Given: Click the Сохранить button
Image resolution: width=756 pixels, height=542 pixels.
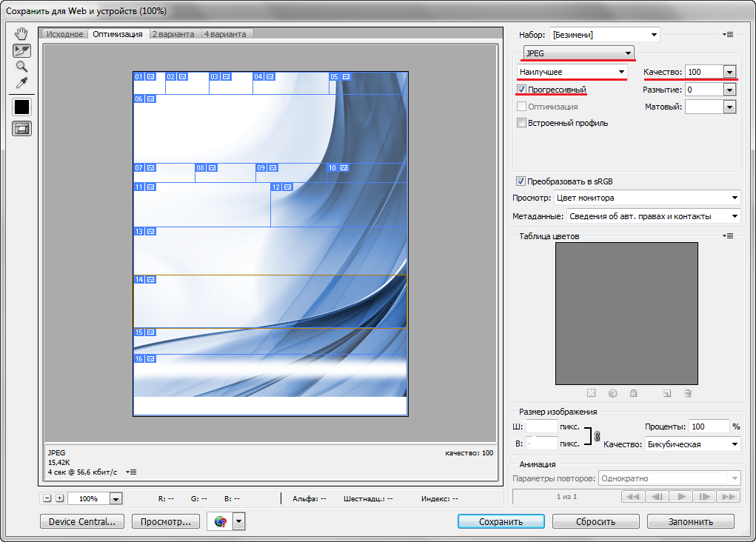Looking at the screenshot, I should 501,521.
